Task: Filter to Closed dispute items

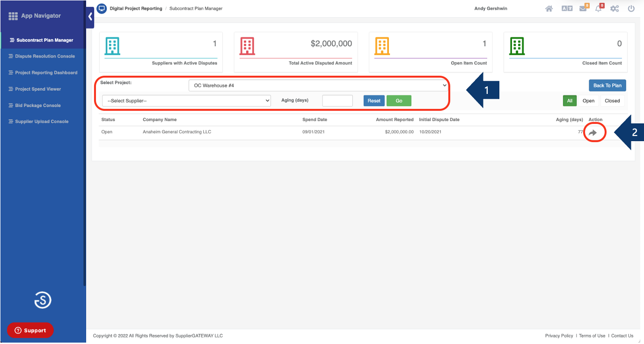Action: [x=612, y=100]
